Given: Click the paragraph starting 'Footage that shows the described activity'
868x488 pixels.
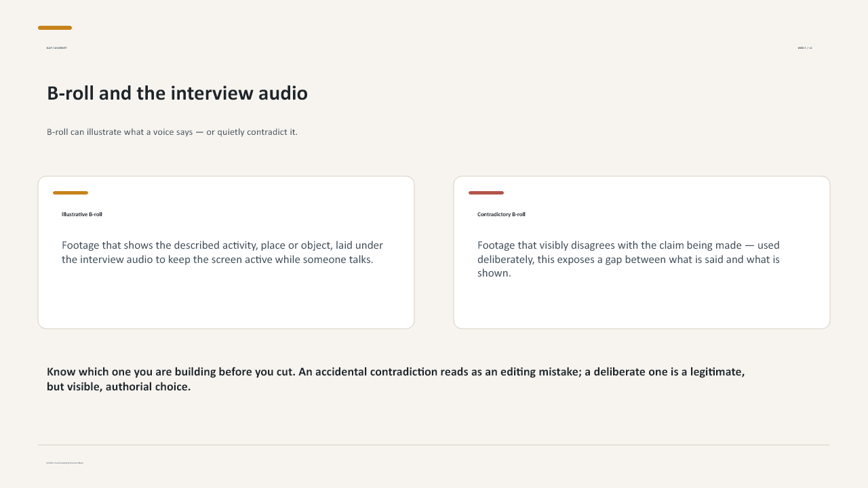Looking at the screenshot, I should tap(222, 252).
